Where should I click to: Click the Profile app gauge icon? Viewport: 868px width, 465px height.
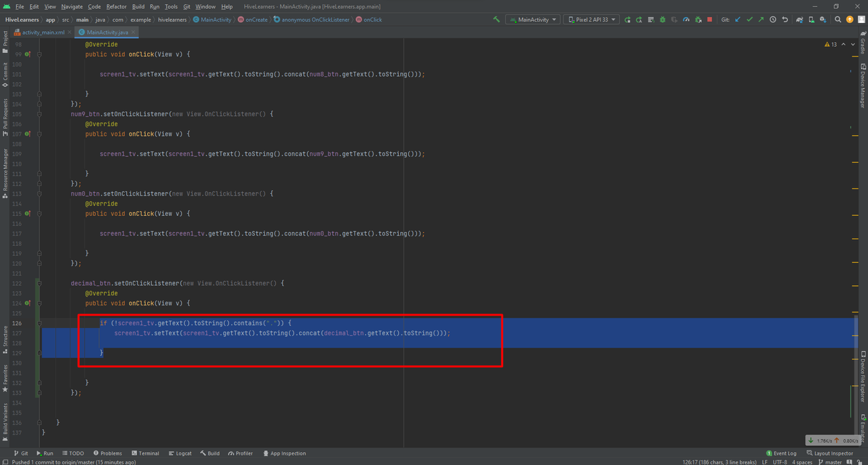[686, 20]
